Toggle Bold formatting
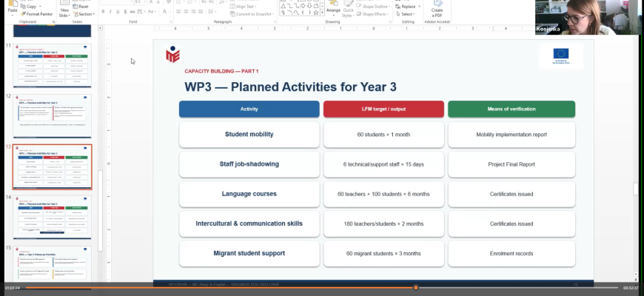Screen dimensions: 644x296 pos(103,12)
